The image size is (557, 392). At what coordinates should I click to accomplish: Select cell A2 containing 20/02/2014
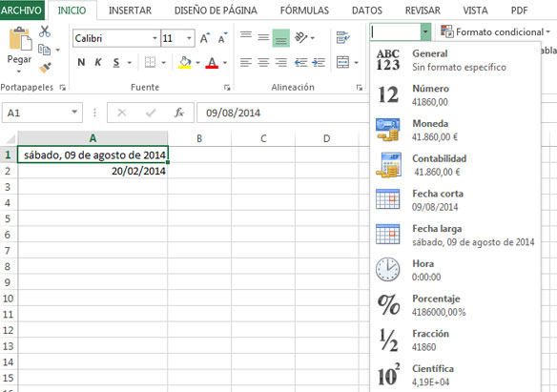click(93, 171)
